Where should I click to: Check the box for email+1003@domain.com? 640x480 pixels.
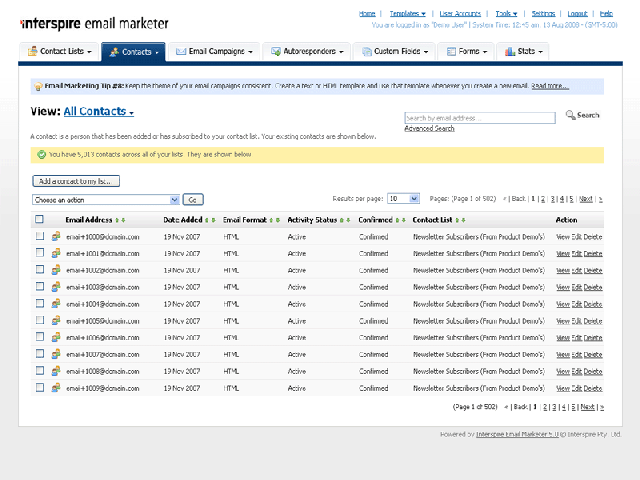coord(40,286)
